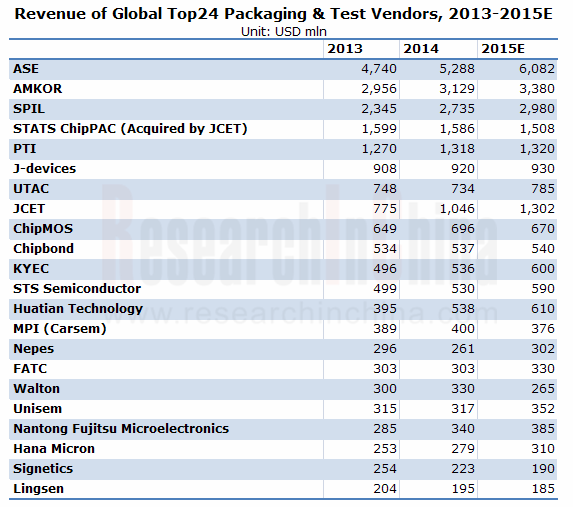Select JCET 2014 value 1,046

coord(457,209)
